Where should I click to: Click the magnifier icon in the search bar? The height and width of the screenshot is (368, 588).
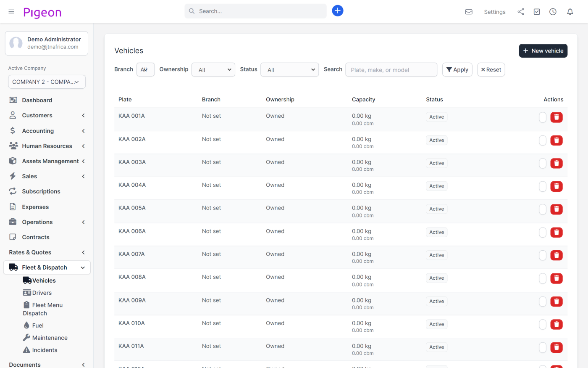pos(192,11)
